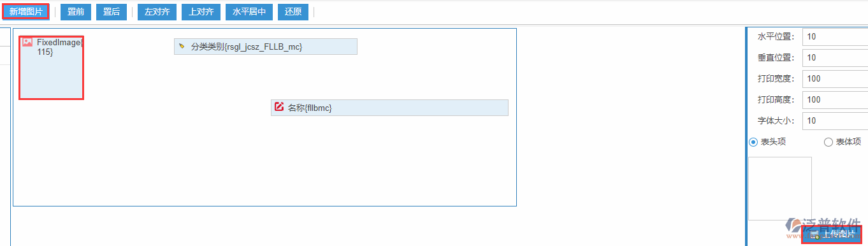This screenshot has width=868, height=246.
Task: Restore the layout with 还原
Action: (293, 12)
